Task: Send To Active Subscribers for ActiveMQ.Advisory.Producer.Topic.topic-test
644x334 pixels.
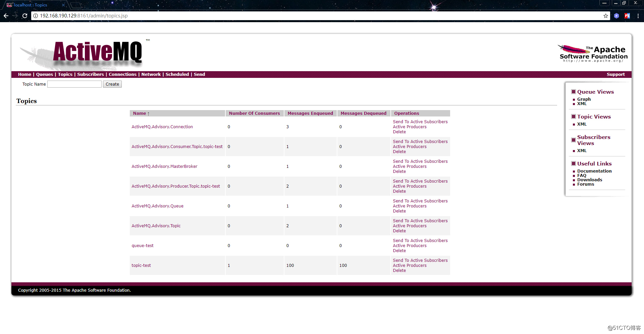Action: [x=420, y=181]
